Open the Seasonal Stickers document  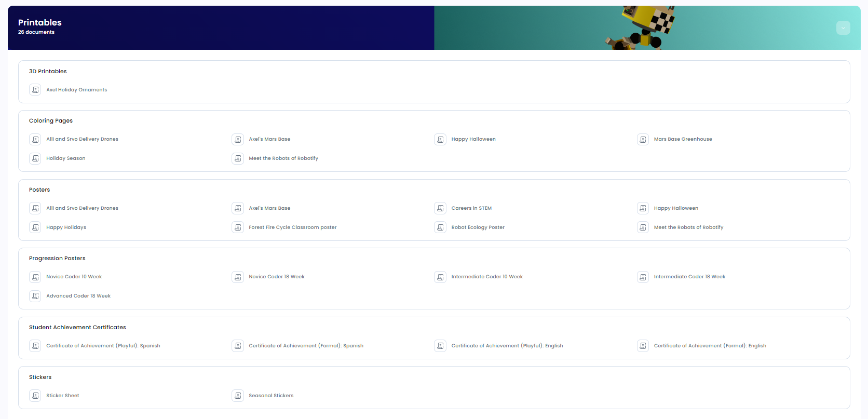click(271, 396)
